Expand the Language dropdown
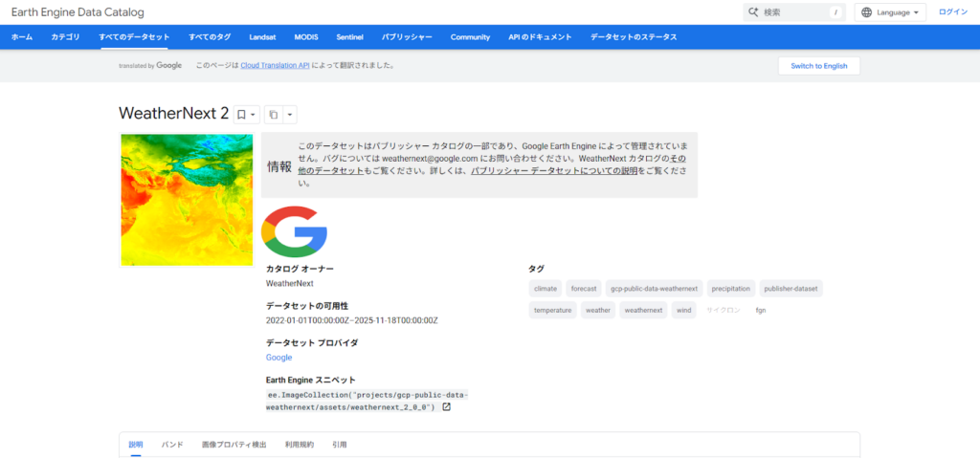The height and width of the screenshot is (458, 980). 917,12
